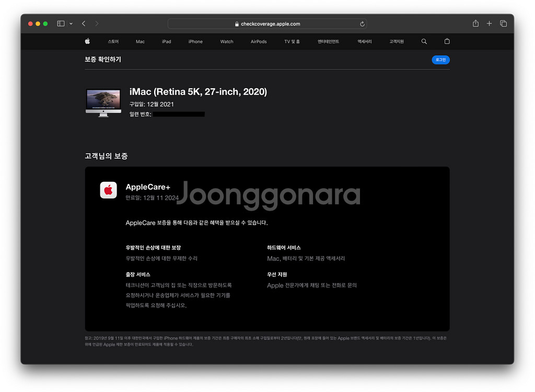Click the 구입일: 12월 2021 text
The height and width of the screenshot is (392, 535).
tap(152, 104)
